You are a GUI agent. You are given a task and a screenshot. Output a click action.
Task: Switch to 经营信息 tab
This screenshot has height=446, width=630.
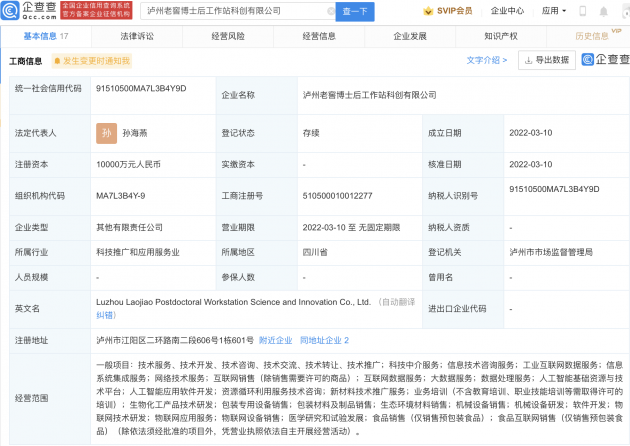pyautogui.click(x=319, y=36)
